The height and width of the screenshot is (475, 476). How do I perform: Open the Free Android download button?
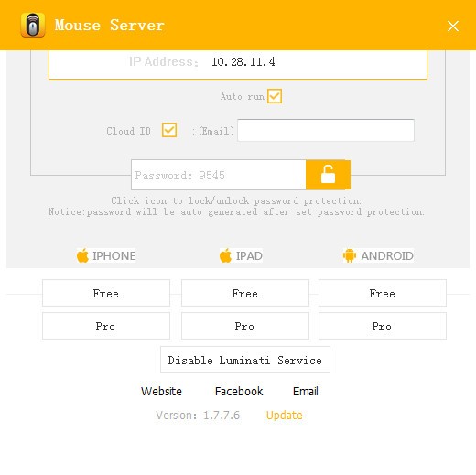(383, 293)
